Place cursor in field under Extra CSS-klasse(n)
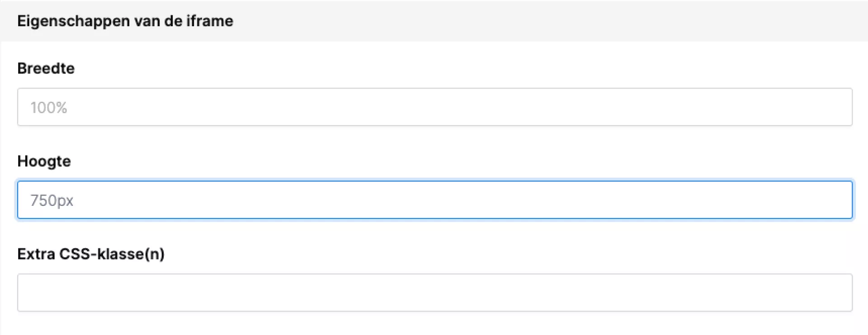Viewport: 868px width, 335px height. [x=434, y=293]
